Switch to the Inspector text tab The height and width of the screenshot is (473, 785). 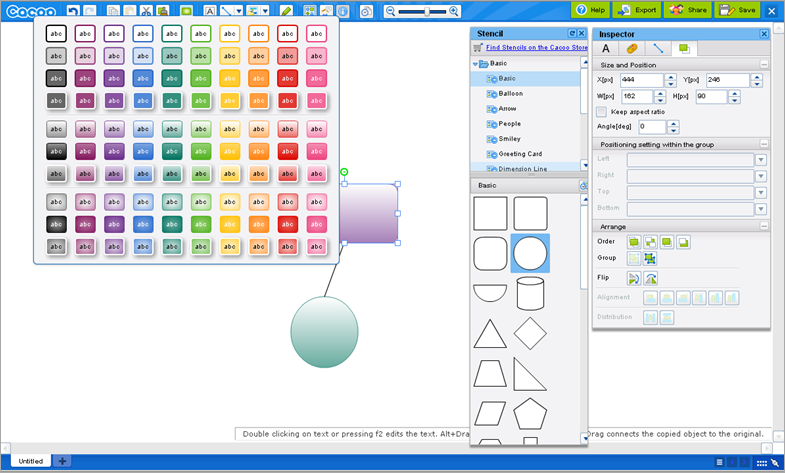coord(606,48)
